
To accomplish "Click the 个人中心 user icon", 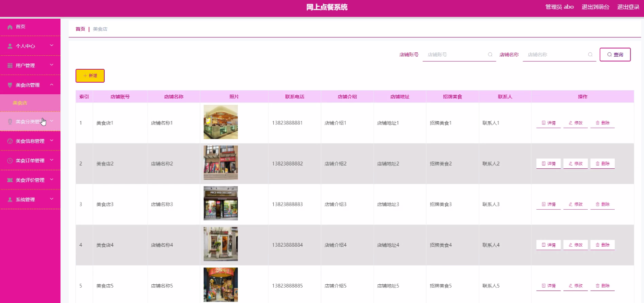I will (x=9, y=46).
